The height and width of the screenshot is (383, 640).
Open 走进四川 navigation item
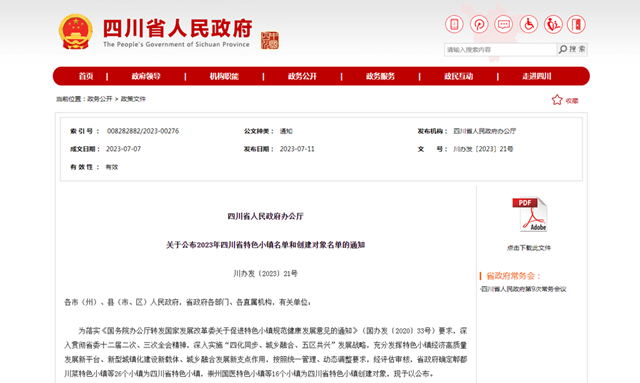click(x=537, y=76)
